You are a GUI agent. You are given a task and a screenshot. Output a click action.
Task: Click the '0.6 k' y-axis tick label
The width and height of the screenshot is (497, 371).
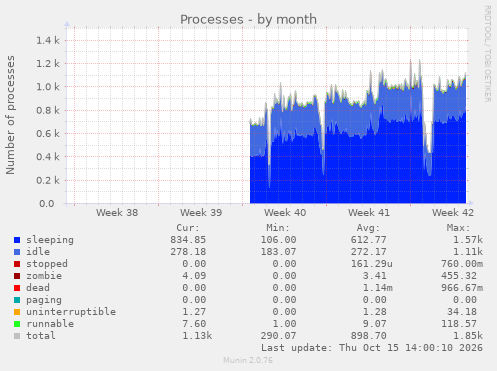pyautogui.click(x=48, y=134)
